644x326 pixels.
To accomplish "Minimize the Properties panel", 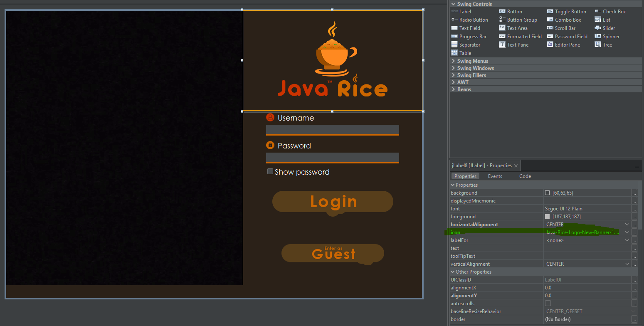I will coord(637,166).
